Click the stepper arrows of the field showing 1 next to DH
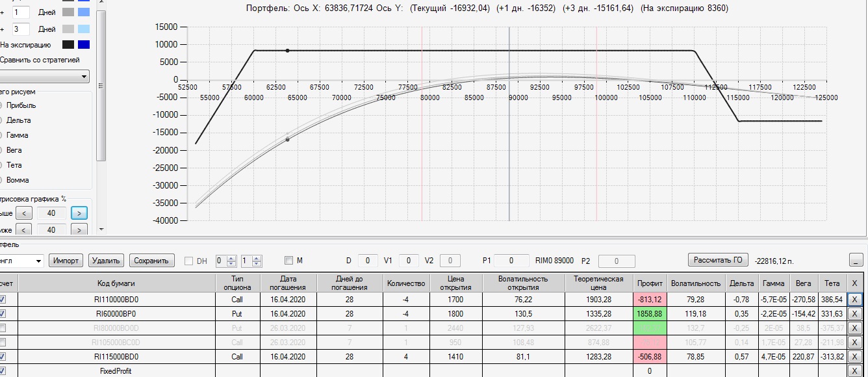This screenshot has height=377, width=868. click(x=257, y=261)
